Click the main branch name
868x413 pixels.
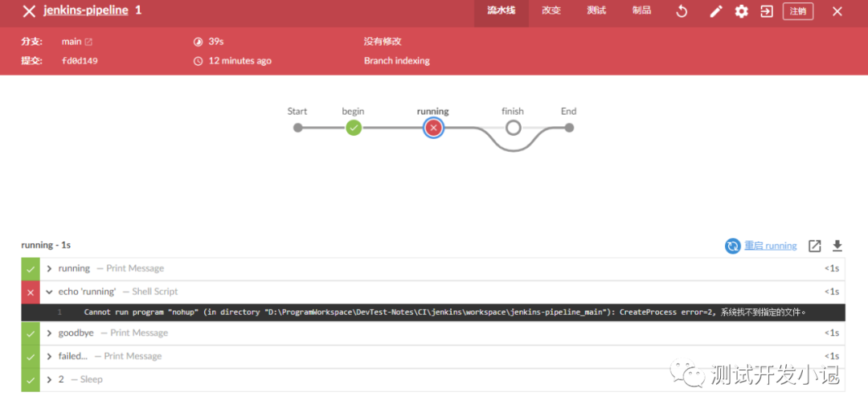click(72, 42)
